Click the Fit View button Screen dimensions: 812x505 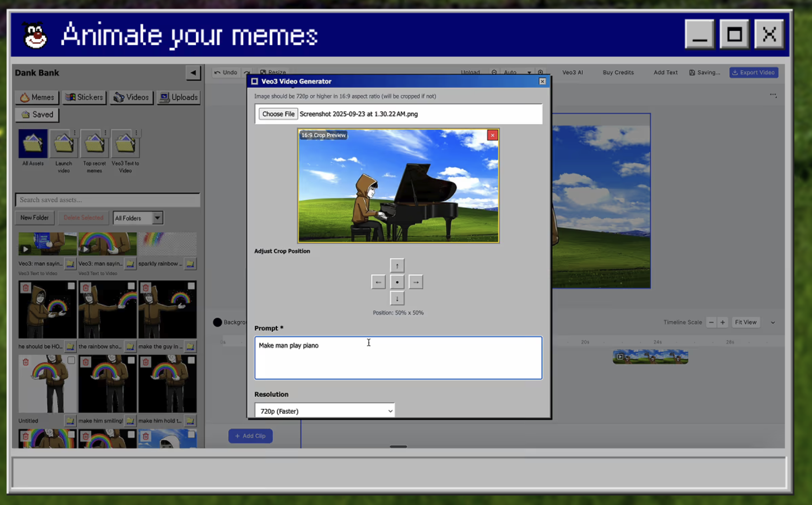click(x=746, y=322)
